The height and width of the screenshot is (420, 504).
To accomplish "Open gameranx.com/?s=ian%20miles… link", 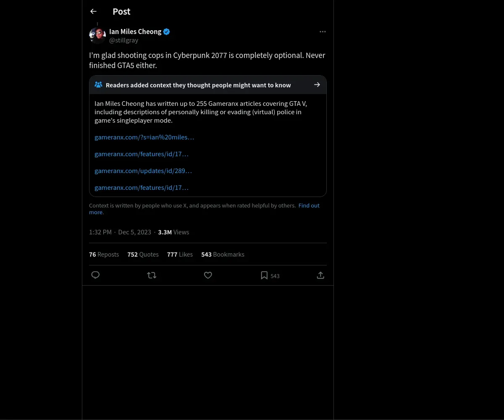I will [144, 137].
